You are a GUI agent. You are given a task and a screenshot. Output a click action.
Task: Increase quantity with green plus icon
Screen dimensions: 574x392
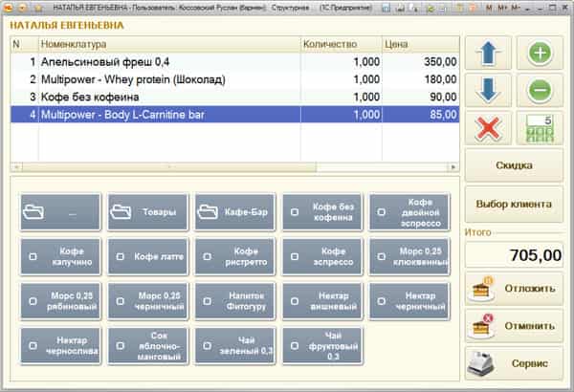tap(540, 54)
